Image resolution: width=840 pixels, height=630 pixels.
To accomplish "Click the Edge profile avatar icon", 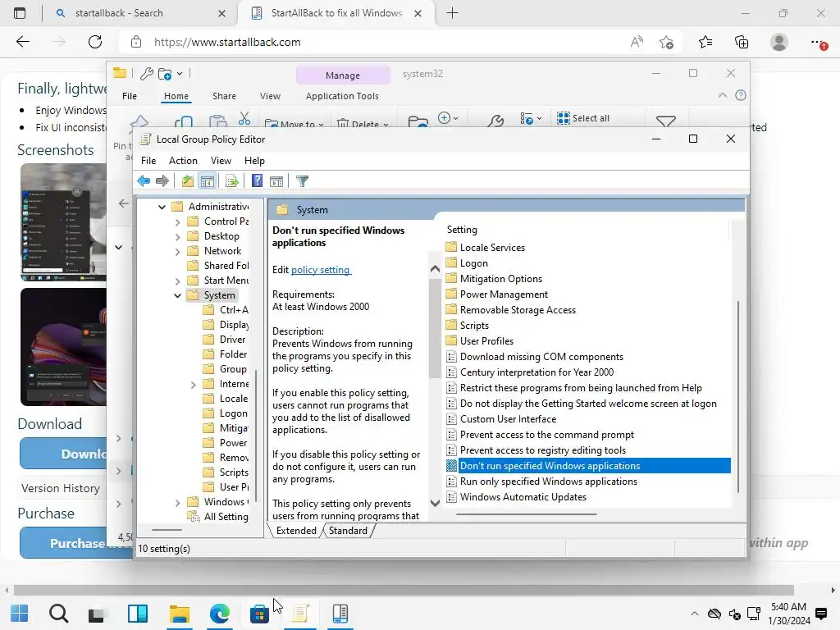I will (779, 42).
